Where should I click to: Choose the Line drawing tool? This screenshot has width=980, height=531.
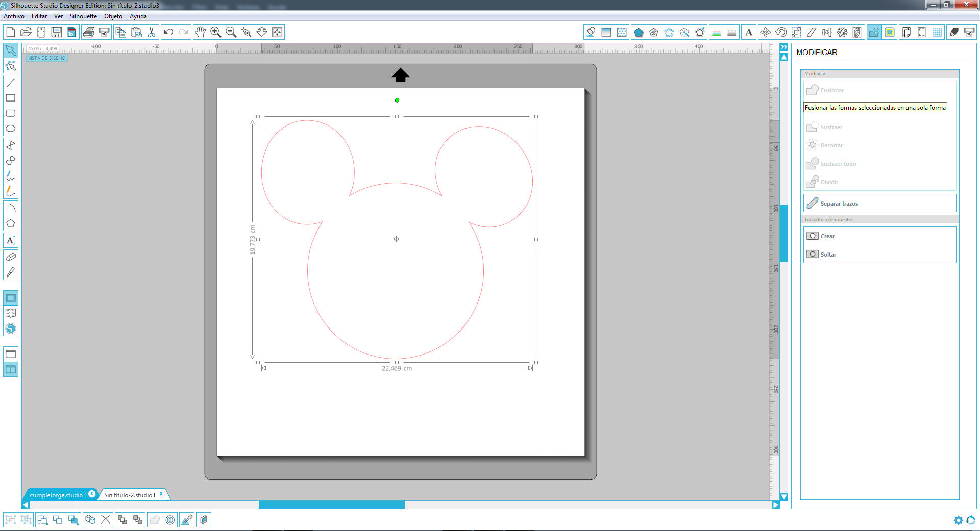click(11, 83)
